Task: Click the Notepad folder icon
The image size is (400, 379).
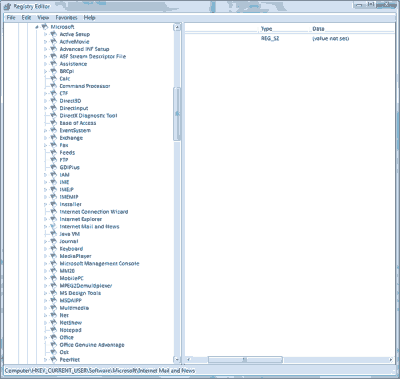Action: point(53,330)
